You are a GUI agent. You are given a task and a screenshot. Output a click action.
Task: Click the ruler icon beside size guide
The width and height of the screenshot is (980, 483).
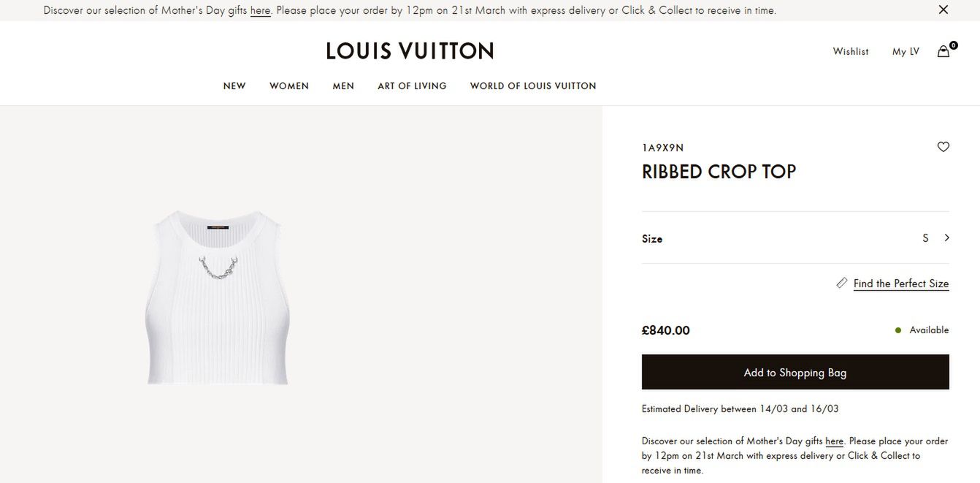[x=842, y=283]
